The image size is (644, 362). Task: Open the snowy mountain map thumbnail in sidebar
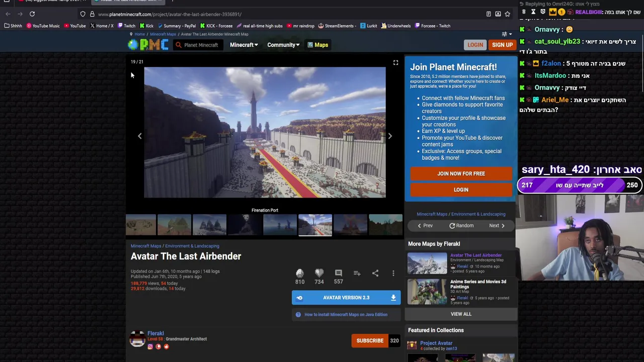[x=427, y=263]
